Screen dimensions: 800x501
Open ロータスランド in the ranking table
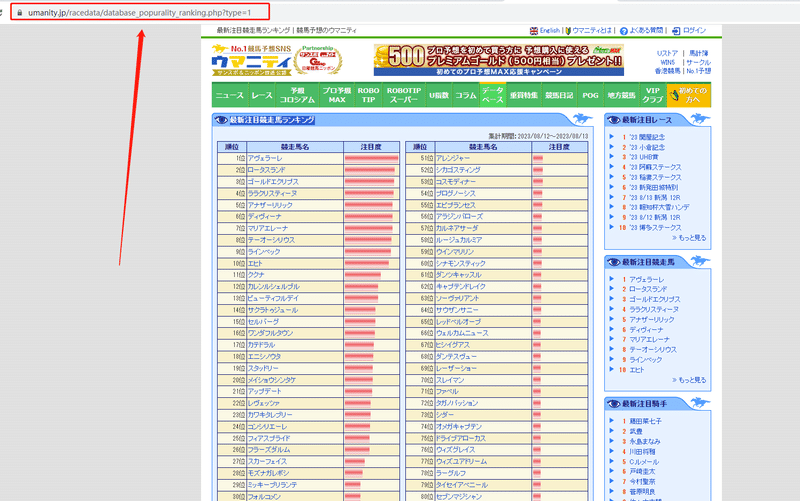click(x=266, y=170)
